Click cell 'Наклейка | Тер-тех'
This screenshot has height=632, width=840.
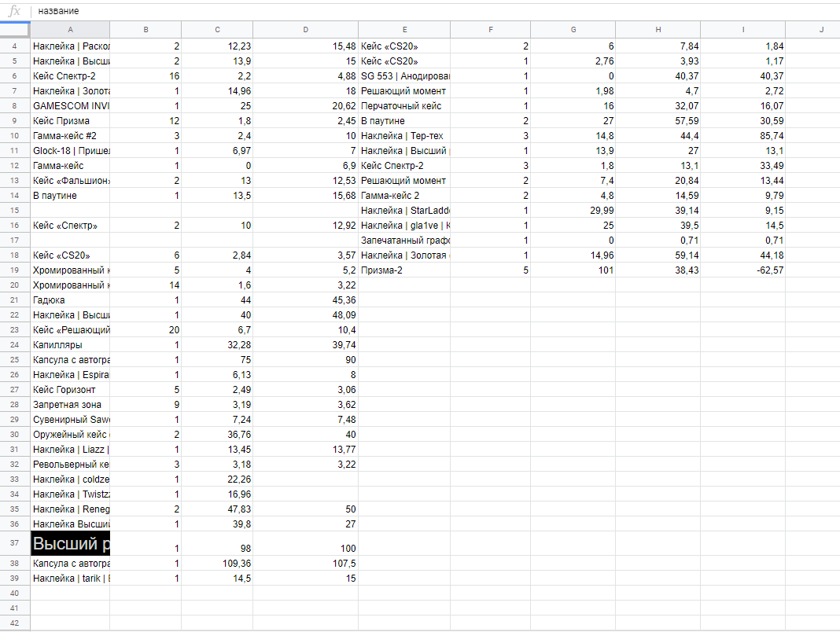[x=404, y=136]
